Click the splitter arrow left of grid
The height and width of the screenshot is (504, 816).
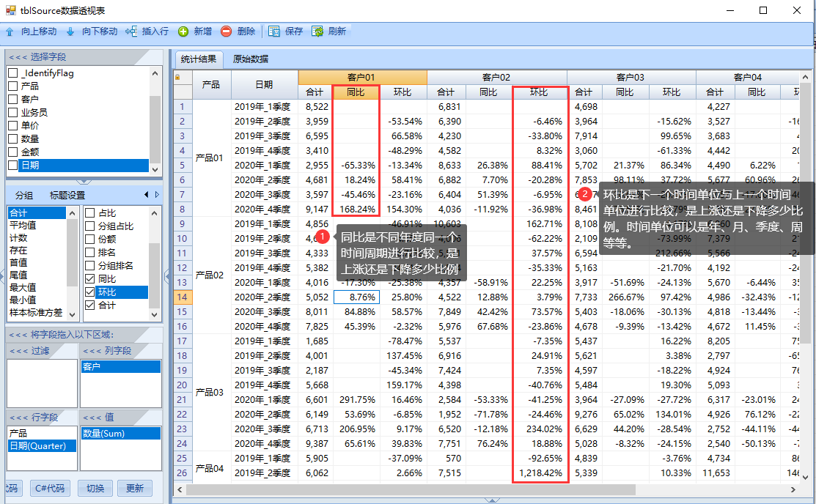pyautogui.click(x=167, y=275)
